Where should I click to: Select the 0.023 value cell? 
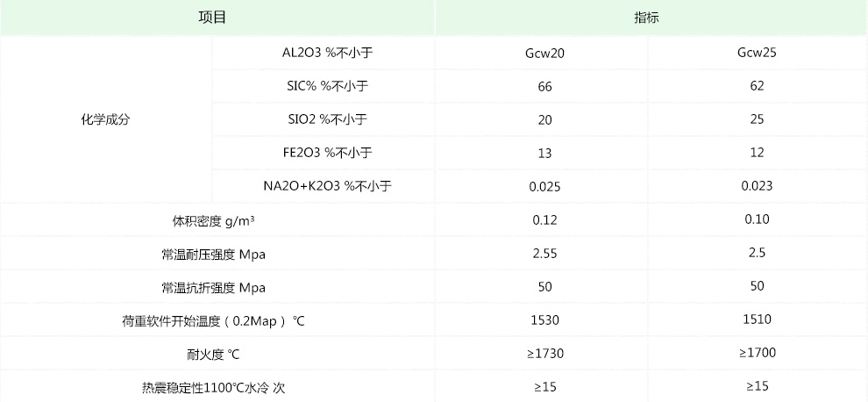click(x=758, y=186)
